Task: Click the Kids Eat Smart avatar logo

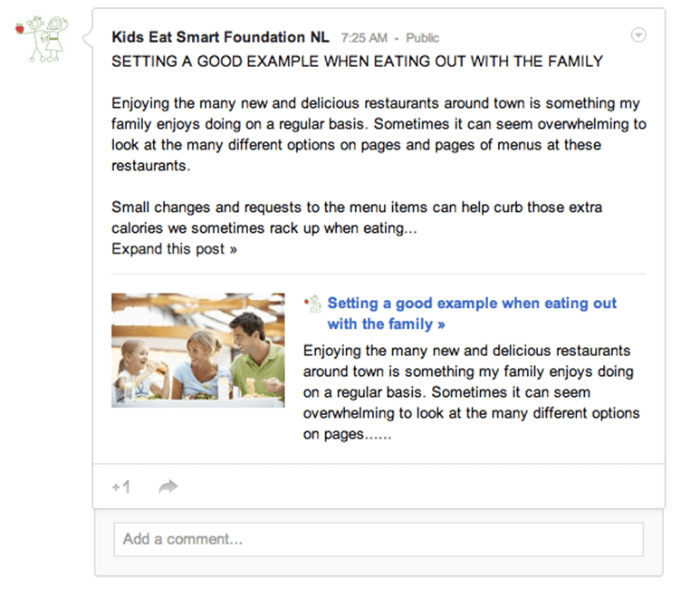Action: tap(42, 39)
